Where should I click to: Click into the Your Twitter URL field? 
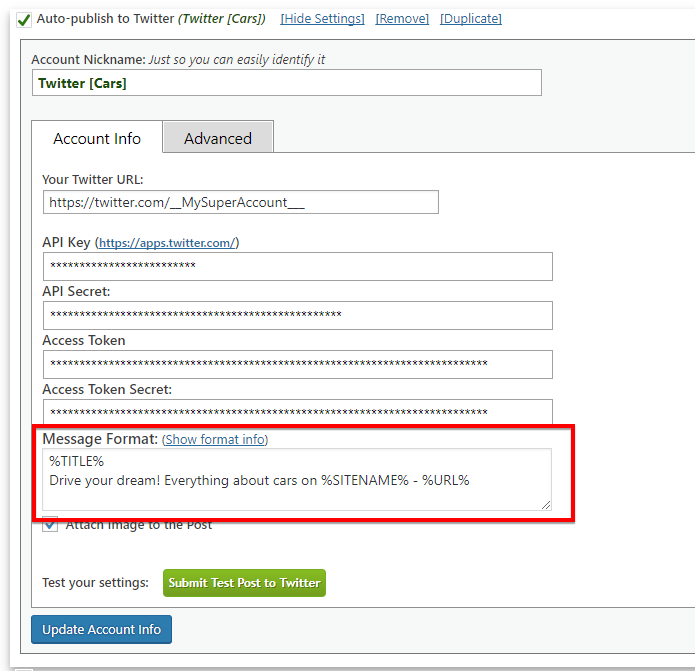240,202
